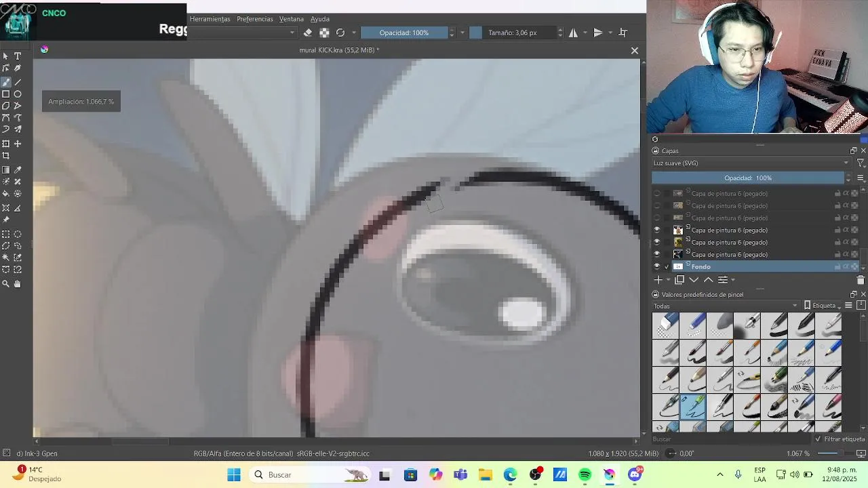The width and height of the screenshot is (868, 488).
Task: Select the Zoom magnifier tool
Action: tap(5, 284)
